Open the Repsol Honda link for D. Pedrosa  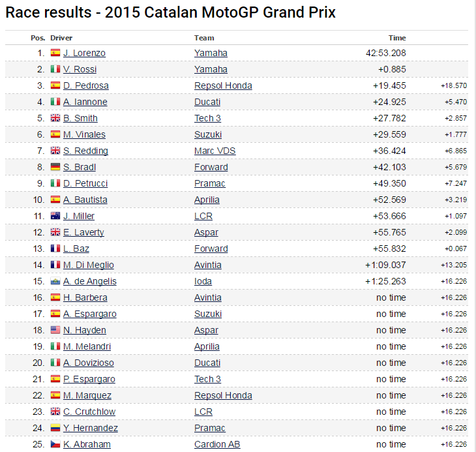pos(223,85)
